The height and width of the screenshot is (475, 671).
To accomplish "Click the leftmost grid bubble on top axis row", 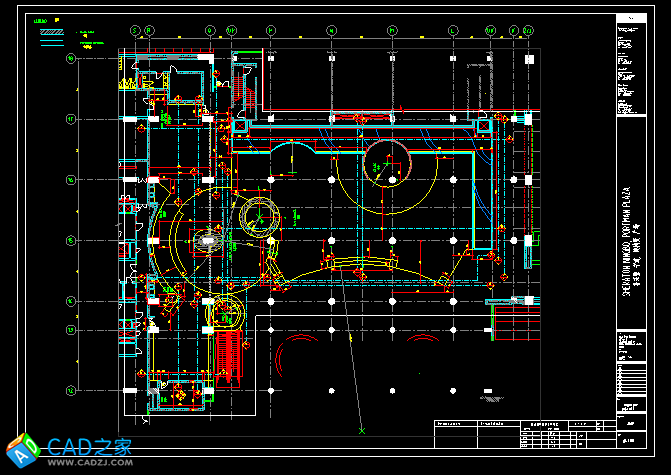I will click(130, 31).
